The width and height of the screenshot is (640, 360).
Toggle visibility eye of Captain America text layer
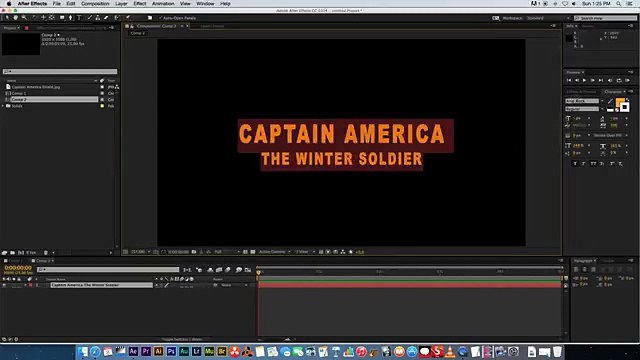(4, 285)
